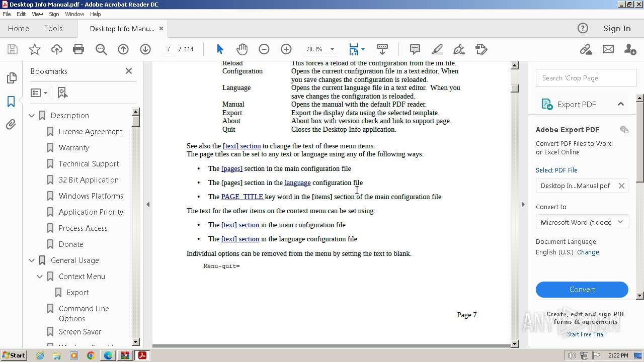644x362 pixels.
Task: Select the Screen Saver bookmark
Action: pos(80,331)
